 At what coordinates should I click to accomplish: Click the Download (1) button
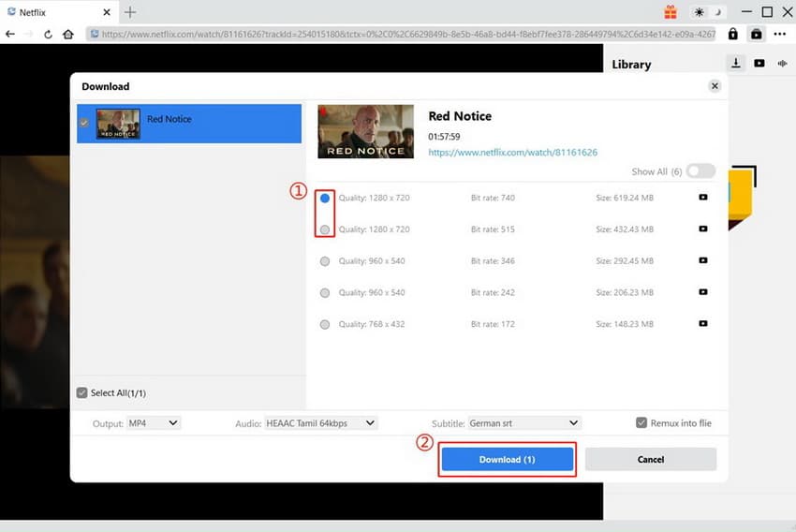[507, 459]
